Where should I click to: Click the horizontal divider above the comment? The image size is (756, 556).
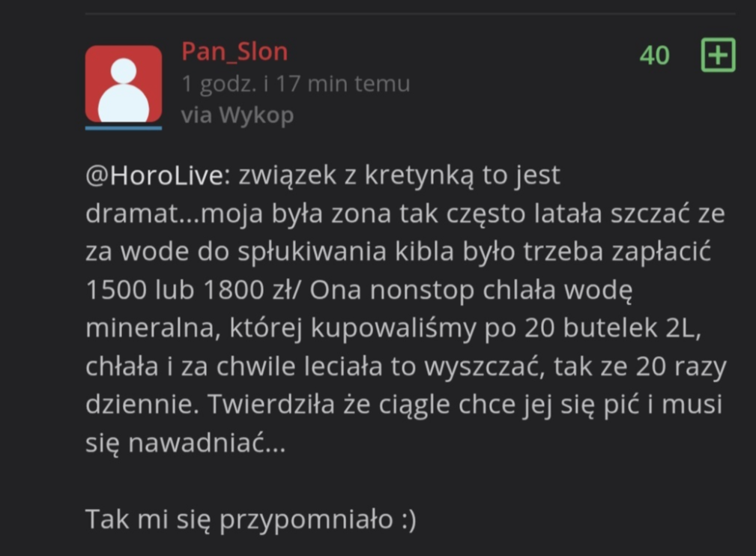[411, 14]
